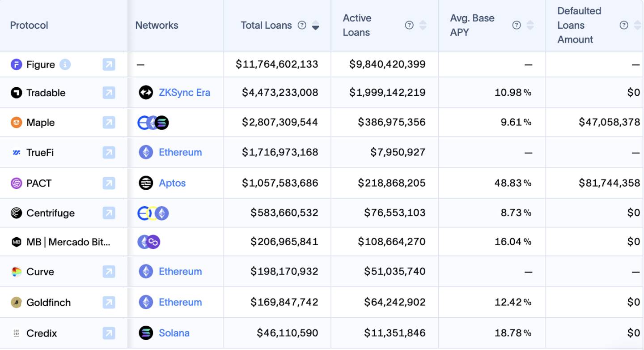The height and width of the screenshot is (350, 644).
Task: Open TrueFi's external link arrow icon
Action: pos(109,153)
